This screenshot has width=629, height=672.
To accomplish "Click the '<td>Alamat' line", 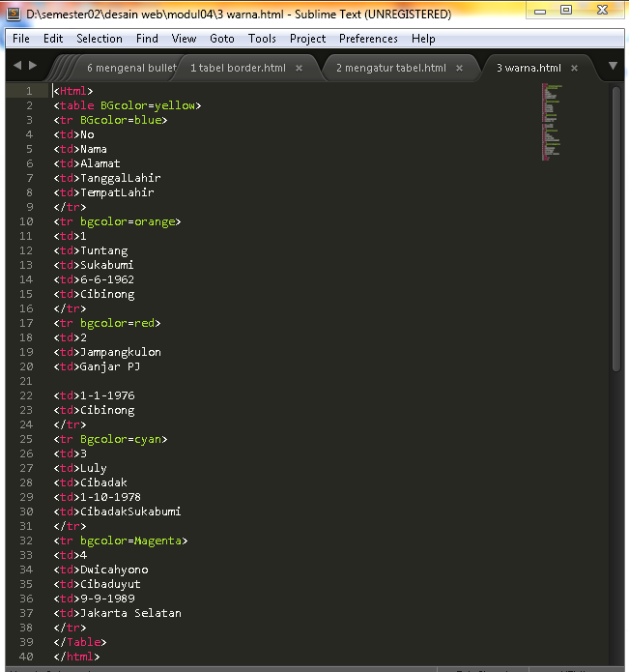I will (87, 163).
